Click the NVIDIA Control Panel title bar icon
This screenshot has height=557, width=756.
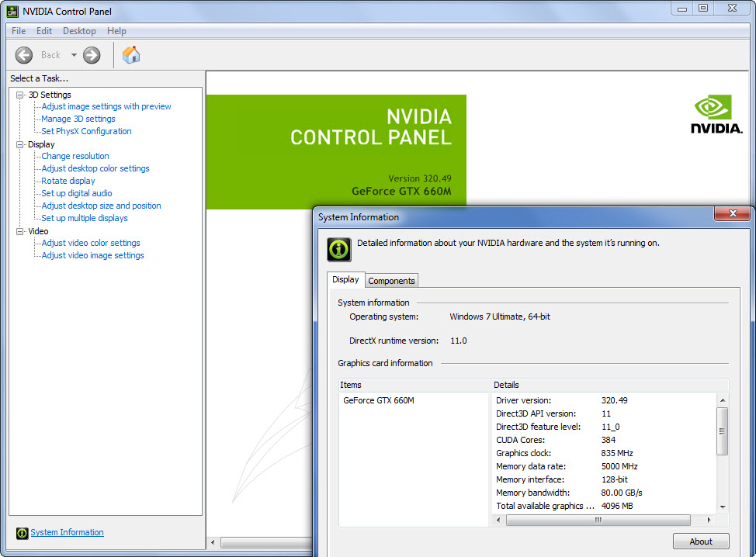tap(12, 11)
